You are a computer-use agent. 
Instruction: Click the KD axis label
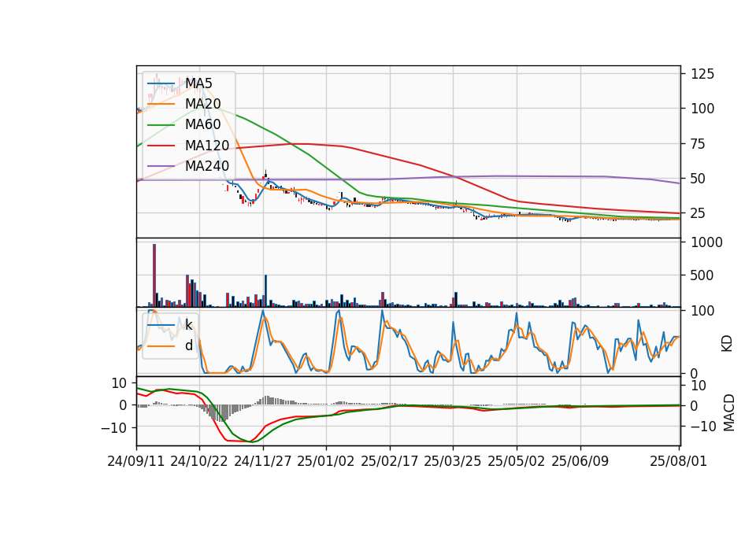point(727,343)
